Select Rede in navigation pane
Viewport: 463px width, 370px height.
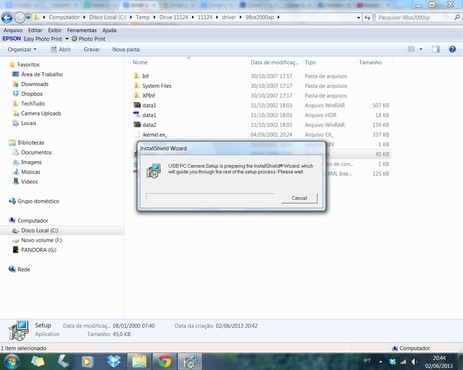click(x=19, y=269)
